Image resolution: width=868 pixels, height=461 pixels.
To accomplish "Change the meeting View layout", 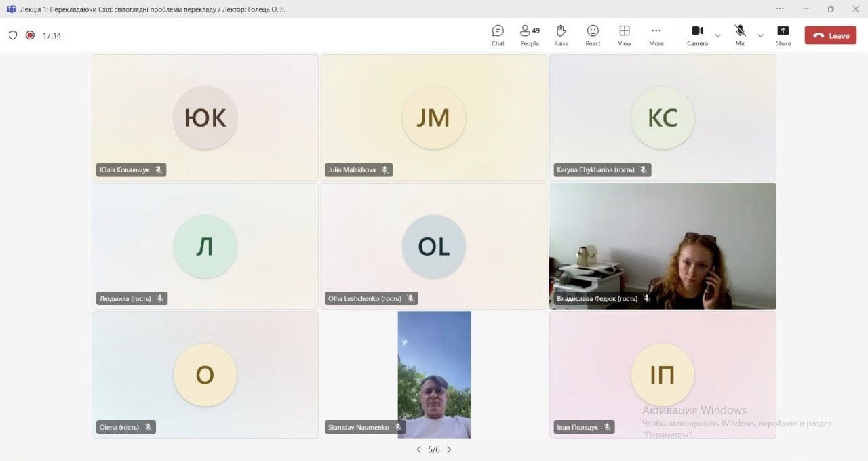I will click(x=625, y=35).
